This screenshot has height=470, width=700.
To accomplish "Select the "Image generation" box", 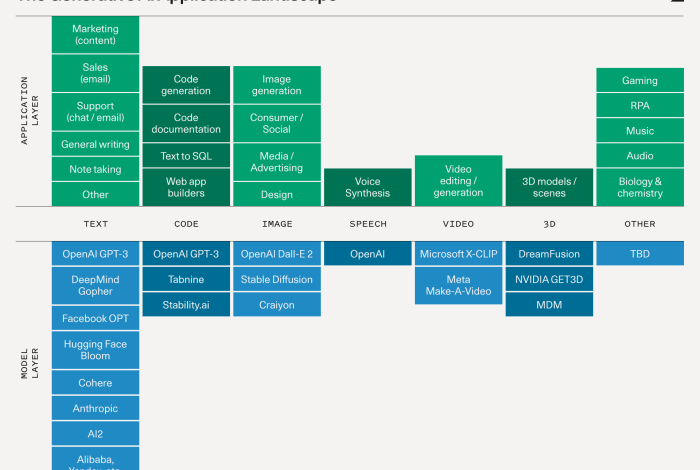I will (x=277, y=85).
